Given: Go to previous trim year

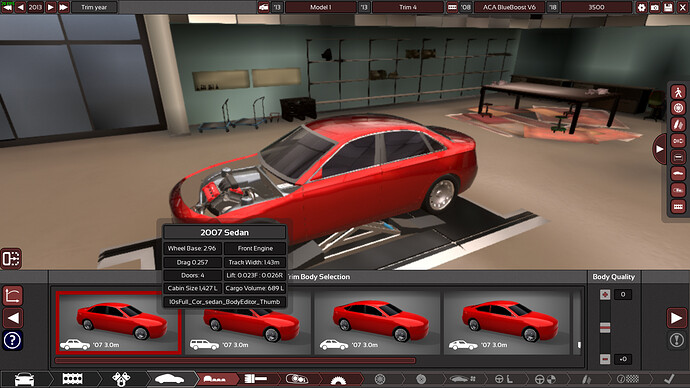Looking at the screenshot, I should (21, 7).
